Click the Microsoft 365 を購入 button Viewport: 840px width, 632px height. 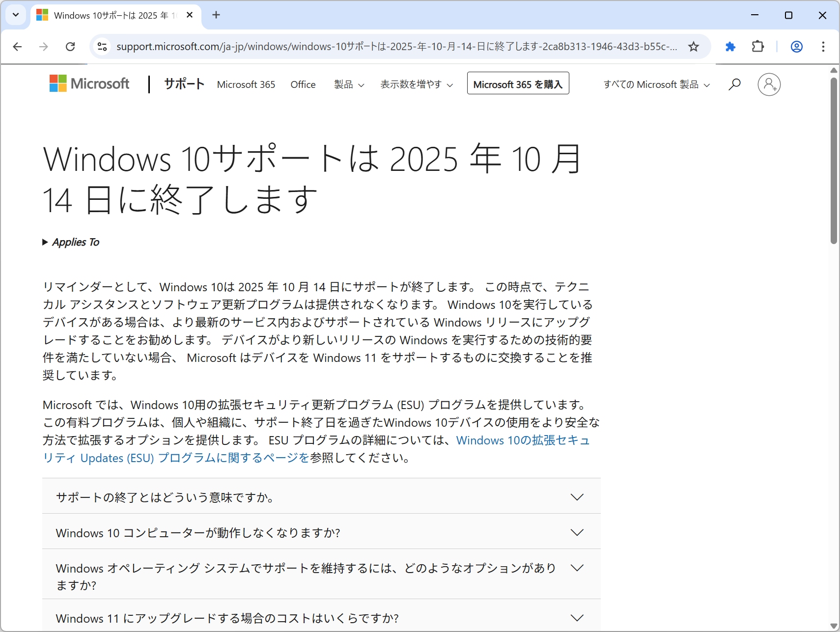518,83
